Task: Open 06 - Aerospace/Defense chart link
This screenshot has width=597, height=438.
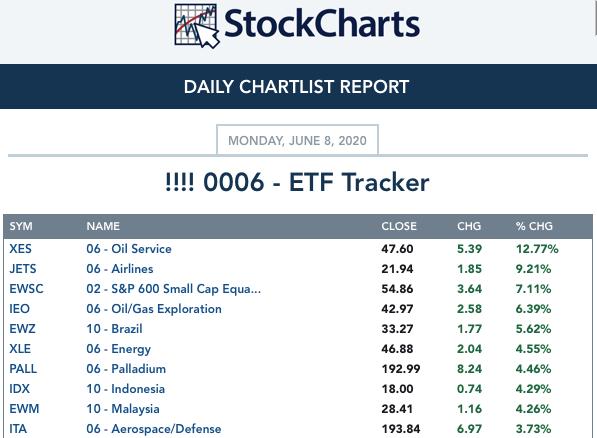Action: tap(154, 429)
